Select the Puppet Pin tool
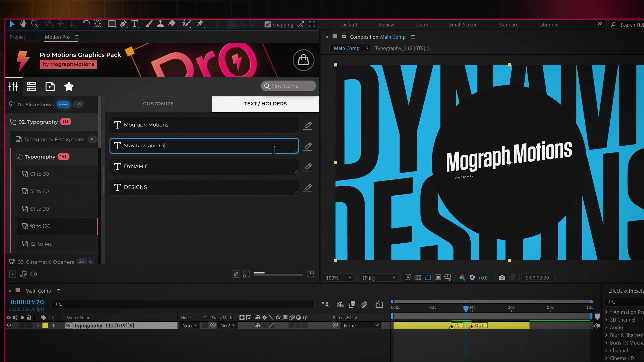 pyautogui.click(x=200, y=24)
